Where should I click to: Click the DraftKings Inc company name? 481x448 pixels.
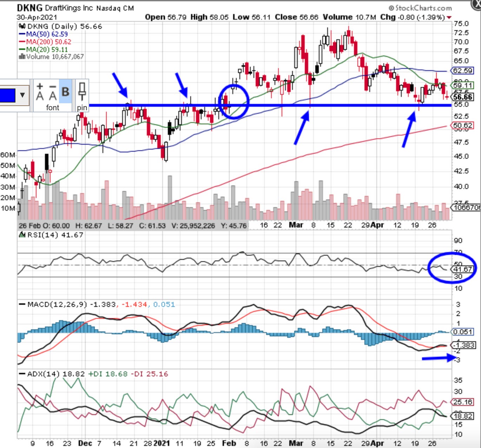click(70, 8)
